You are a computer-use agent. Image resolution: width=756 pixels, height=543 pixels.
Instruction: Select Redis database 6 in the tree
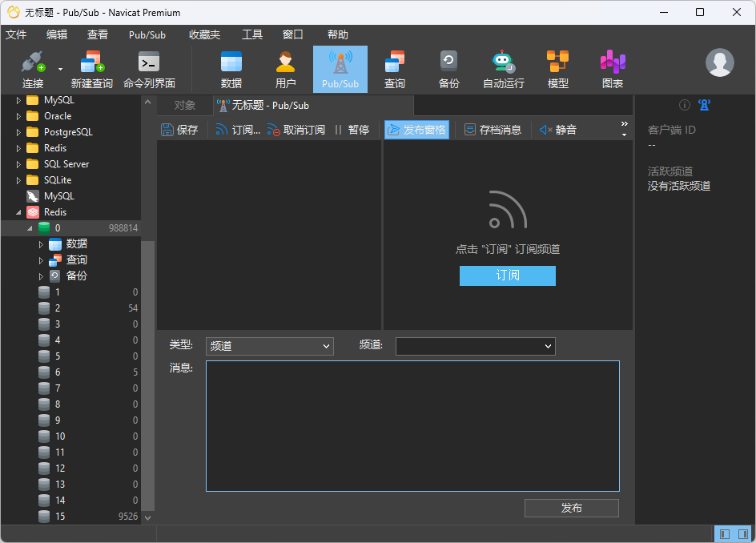(x=70, y=372)
